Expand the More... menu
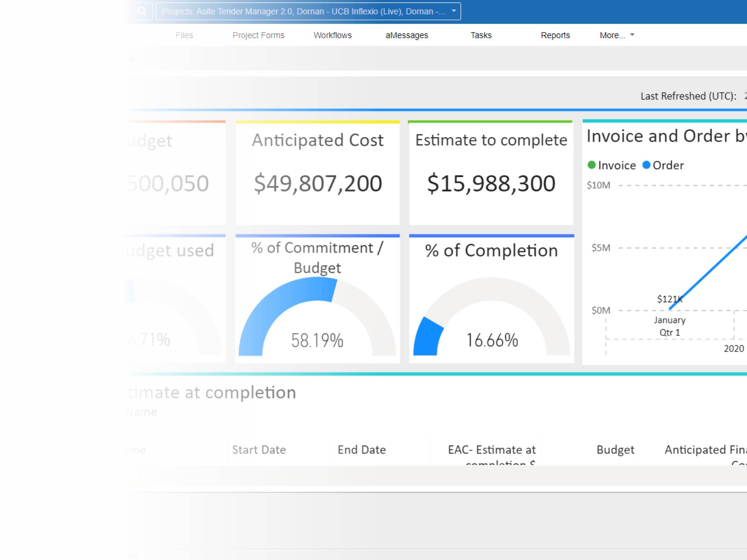The width and height of the screenshot is (747, 560). click(617, 35)
